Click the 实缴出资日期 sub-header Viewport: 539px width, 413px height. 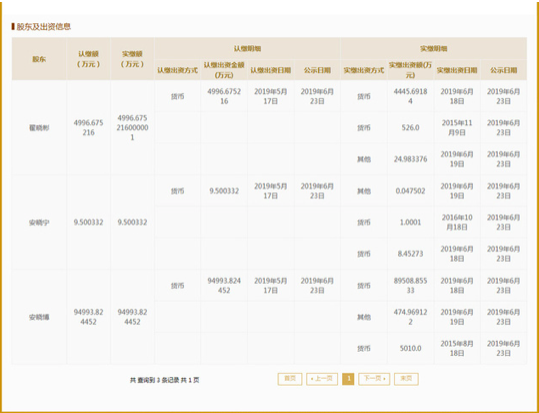pyautogui.click(x=457, y=70)
